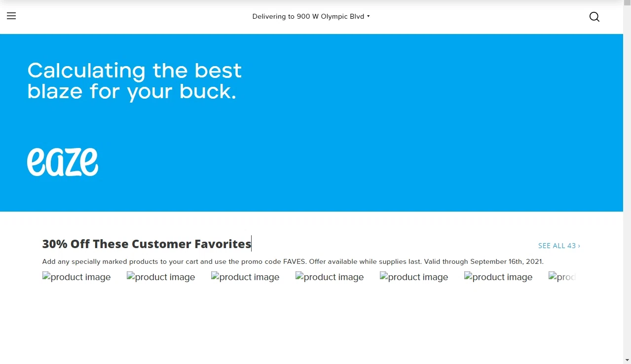This screenshot has height=364, width=631.
Task: Click the search magnifier icon
Action: [x=594, y=17]
